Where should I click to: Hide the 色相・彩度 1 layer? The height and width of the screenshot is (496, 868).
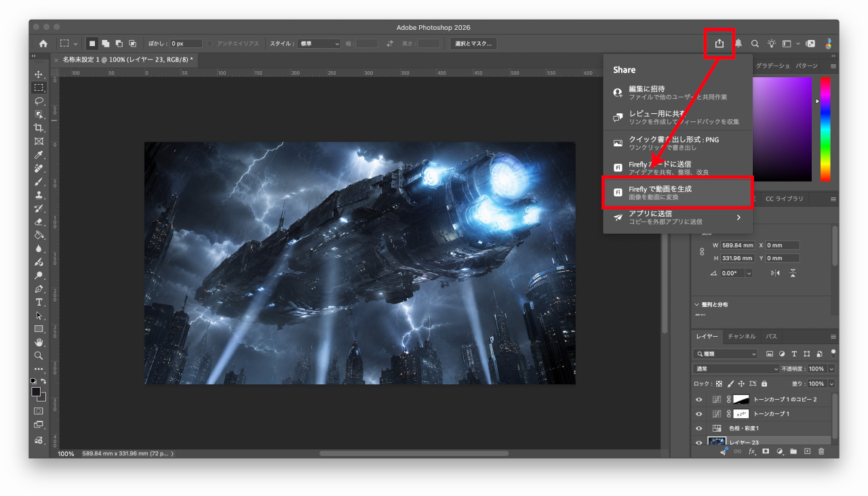click(x=699, y=428)
